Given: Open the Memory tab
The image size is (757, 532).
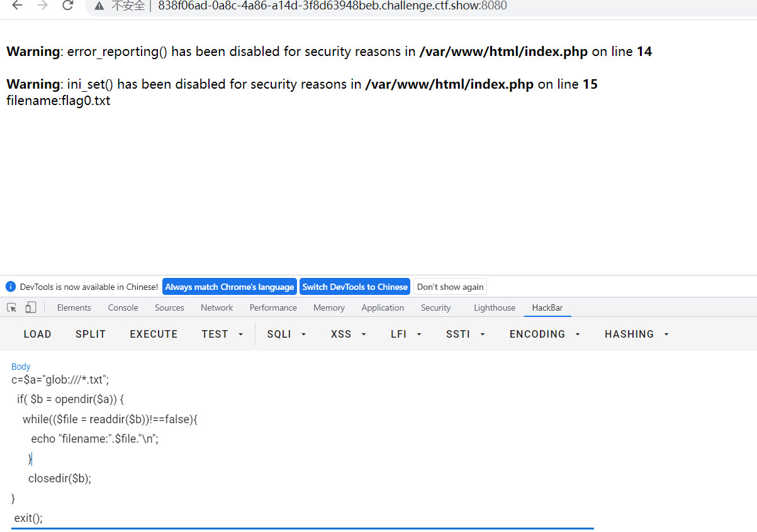Looking at the screenshot, I should click(x=329, y=308).
